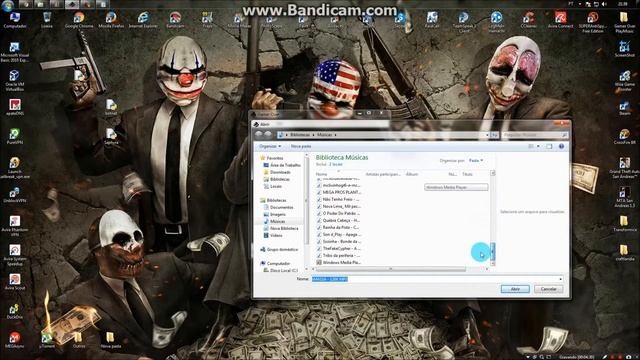Screen dimensions: 640x360
Task: Launch MEGAsync desktop shortcut
Action: (x=15, y=340)
